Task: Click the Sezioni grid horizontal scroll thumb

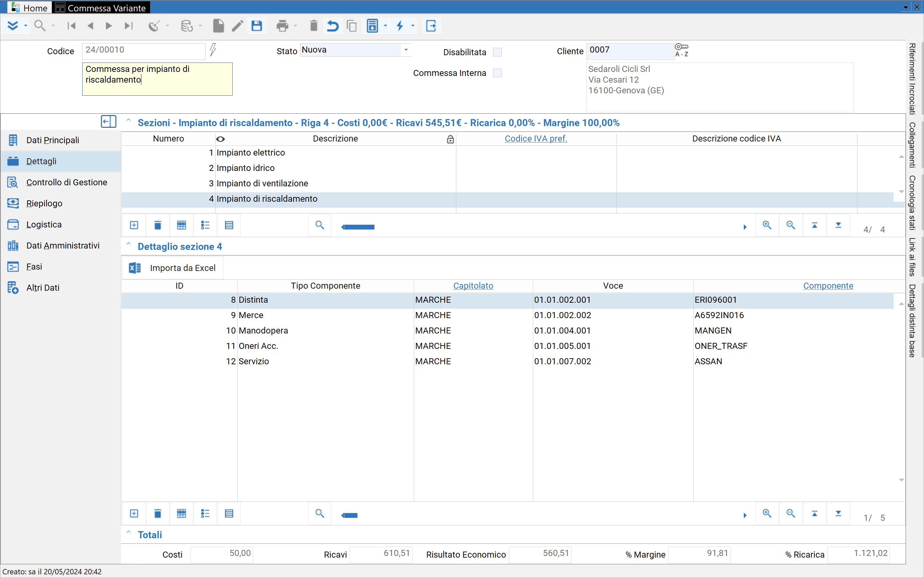Action: tap(358, 227)
